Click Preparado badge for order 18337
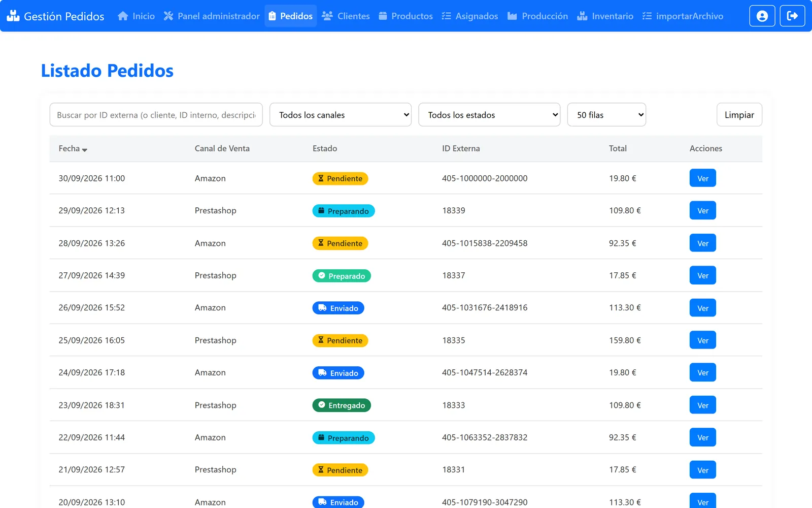 [342, 276]
